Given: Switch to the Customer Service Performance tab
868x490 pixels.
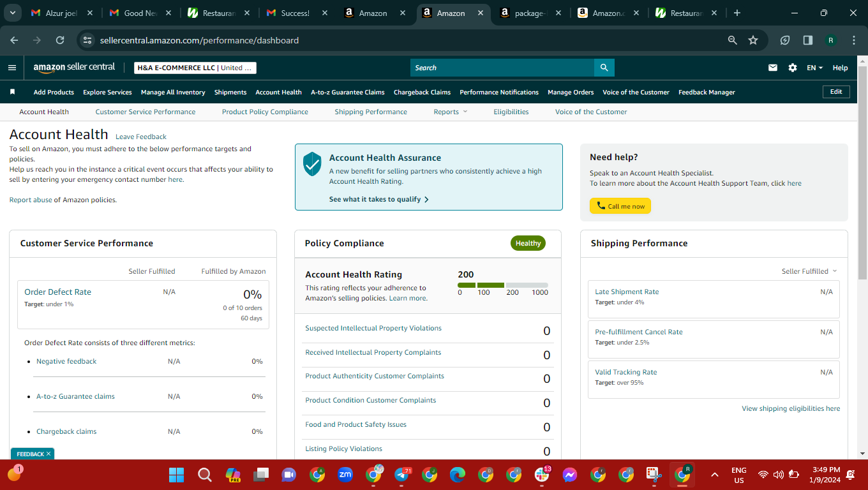Looking at the screenshot, I should [x=146, y=112].
